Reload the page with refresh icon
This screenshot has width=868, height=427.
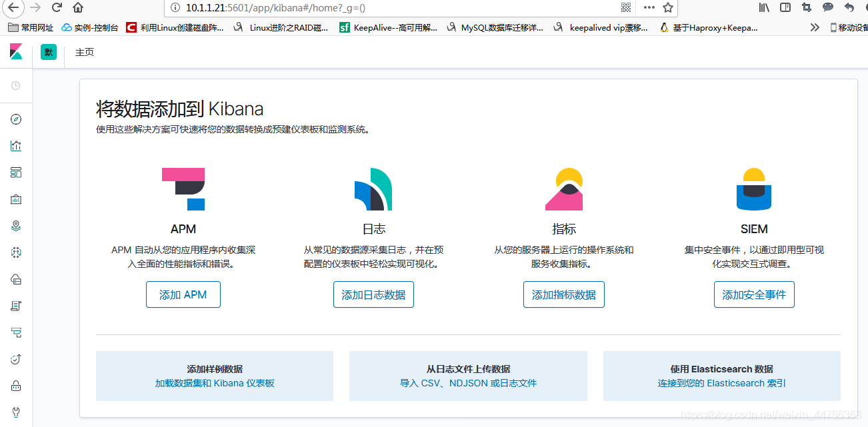57,7
